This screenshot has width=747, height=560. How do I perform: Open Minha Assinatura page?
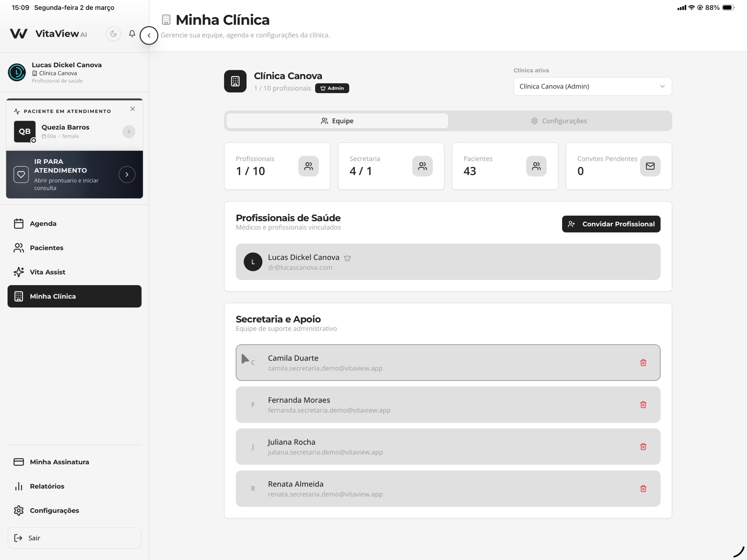(x=74, y=462)
